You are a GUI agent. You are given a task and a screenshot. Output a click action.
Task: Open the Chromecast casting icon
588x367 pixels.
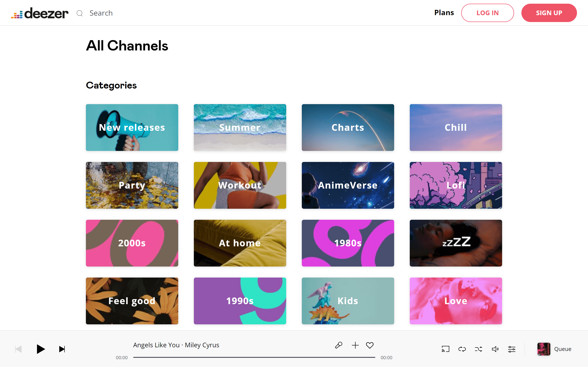[x=445, y=349]
